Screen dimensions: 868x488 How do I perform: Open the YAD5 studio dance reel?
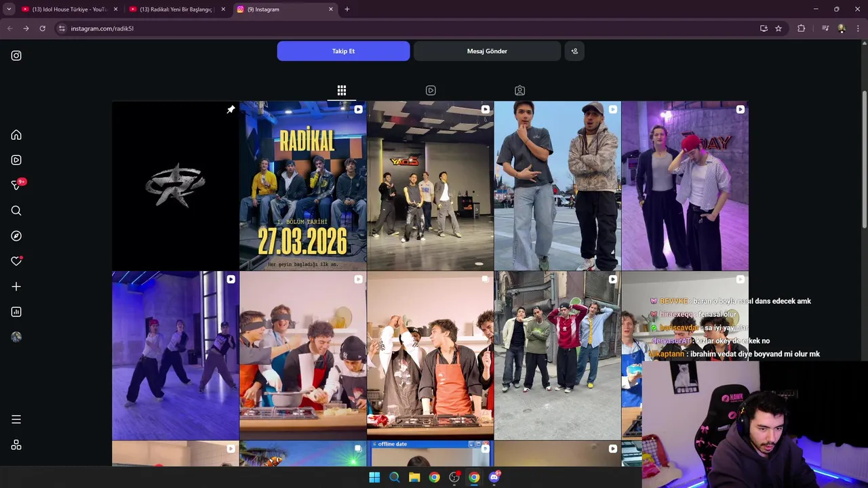430,186
